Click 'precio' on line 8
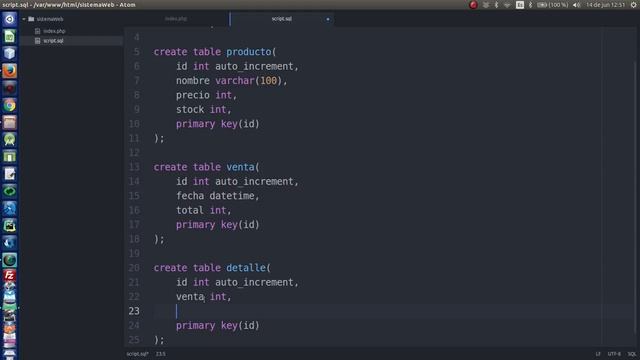Viewport: 640px width, 360px height. tap(193, 95)
